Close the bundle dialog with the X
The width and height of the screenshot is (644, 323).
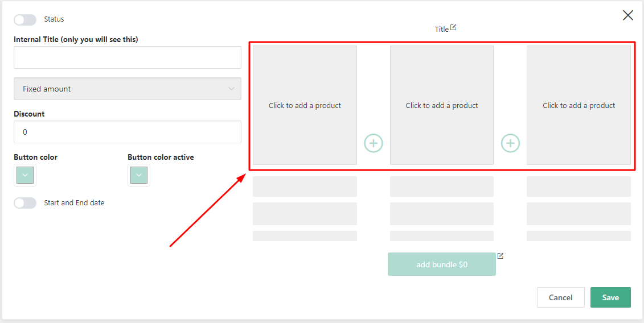click(x=627, y=15)
